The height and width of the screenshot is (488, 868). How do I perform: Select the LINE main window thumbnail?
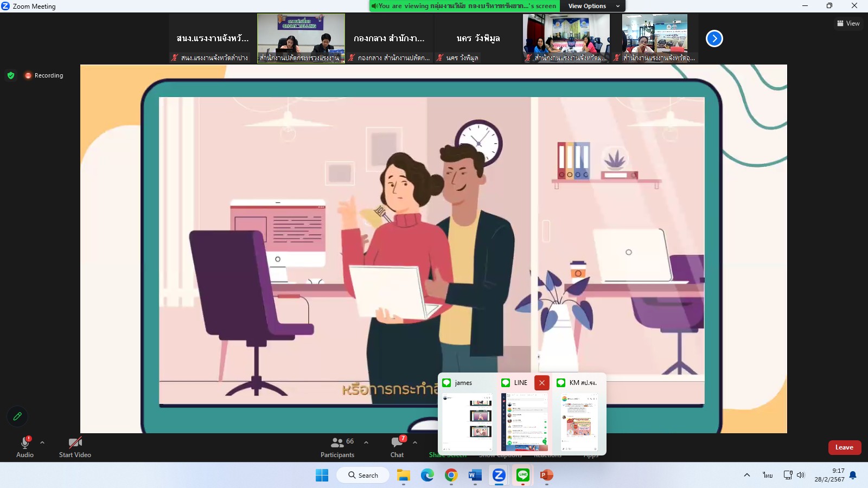[x=525, y=422]
